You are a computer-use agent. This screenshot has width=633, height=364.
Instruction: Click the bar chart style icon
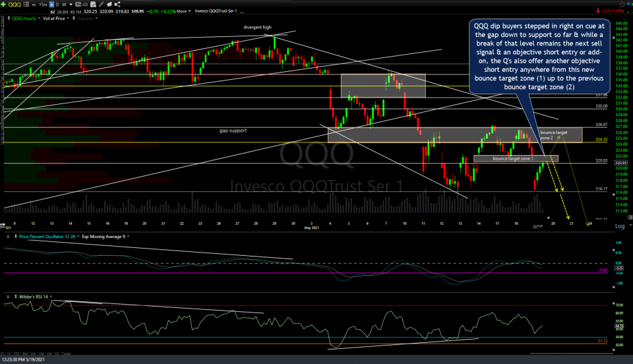pyautogui.click(x=85, y=5)
